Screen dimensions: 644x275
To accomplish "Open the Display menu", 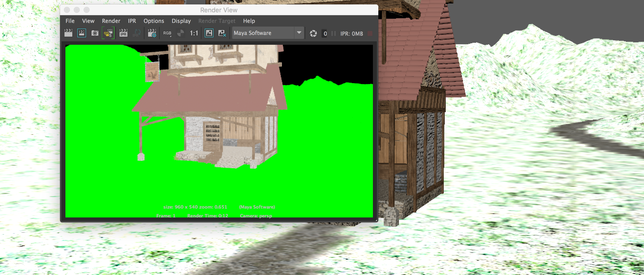I will (x=181, y=21).
